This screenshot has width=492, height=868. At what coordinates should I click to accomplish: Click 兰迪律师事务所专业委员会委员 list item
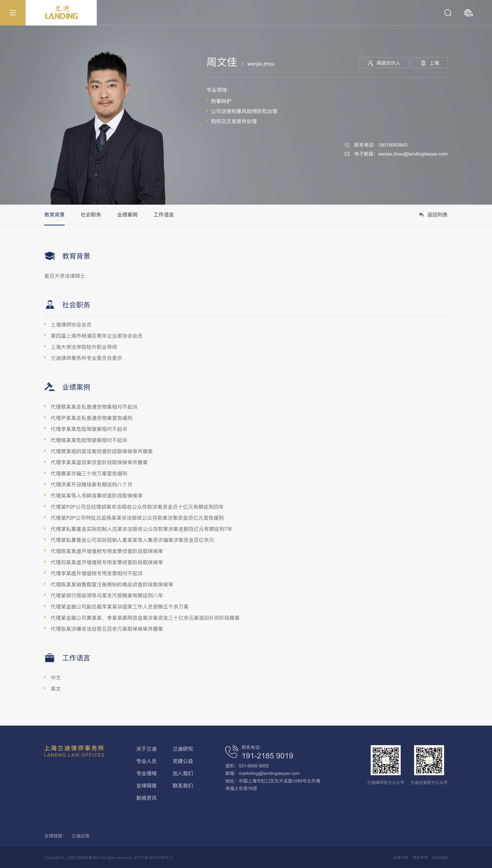(86, 358)
